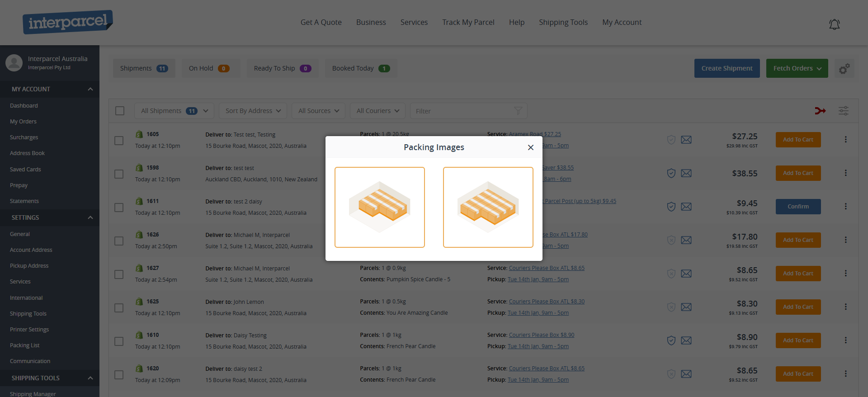Screen dimensions: 868x397
Task: Click the Shopify icon for order 1620
Action: pos(139,369)
